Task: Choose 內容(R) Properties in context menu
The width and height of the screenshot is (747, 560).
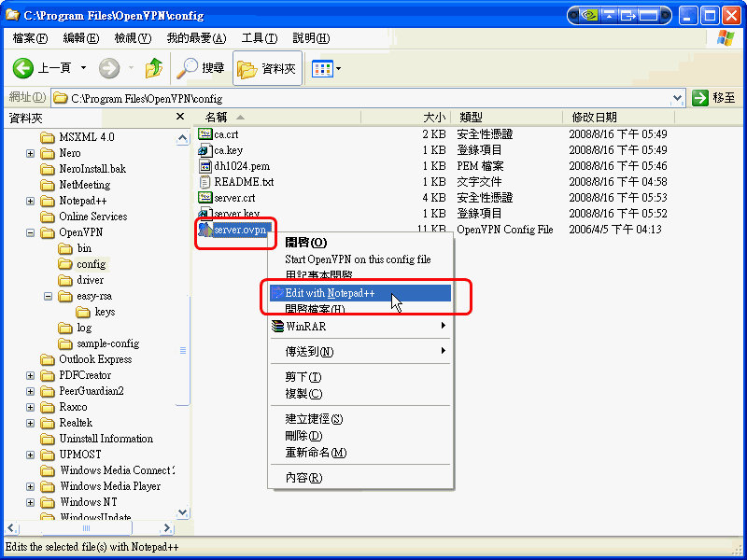Action: [x=360, y=478]
